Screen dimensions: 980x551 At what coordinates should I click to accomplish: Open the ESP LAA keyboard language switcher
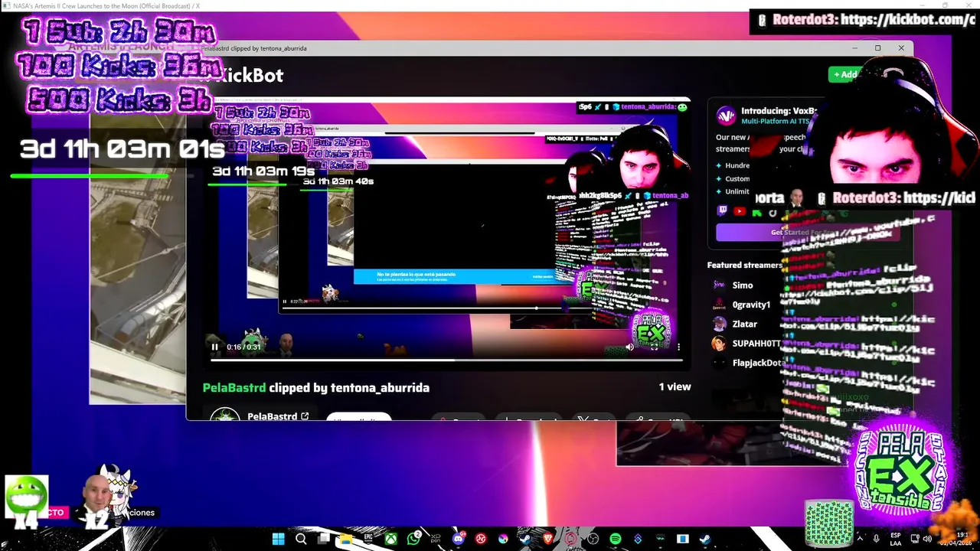pos(896,539)
